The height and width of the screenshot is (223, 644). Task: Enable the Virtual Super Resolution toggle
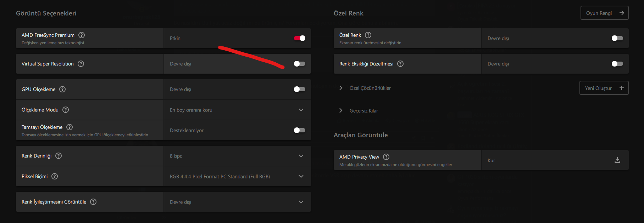point(300,64)
